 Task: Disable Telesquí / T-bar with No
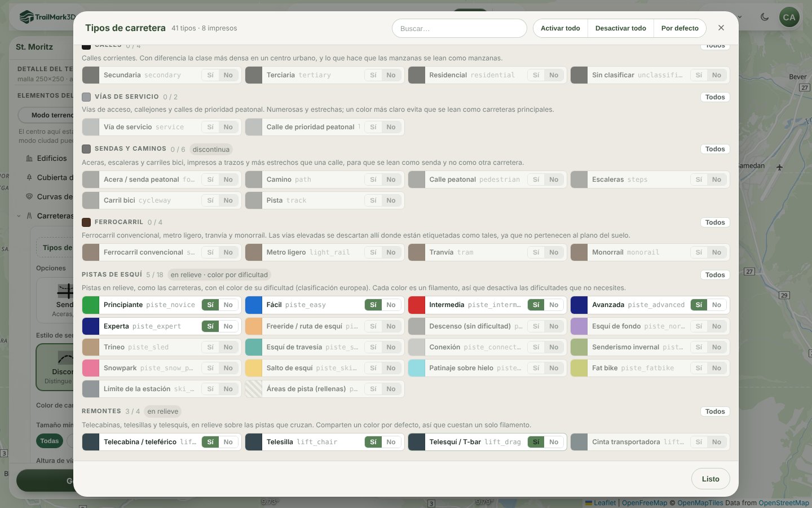coord(554,442)
